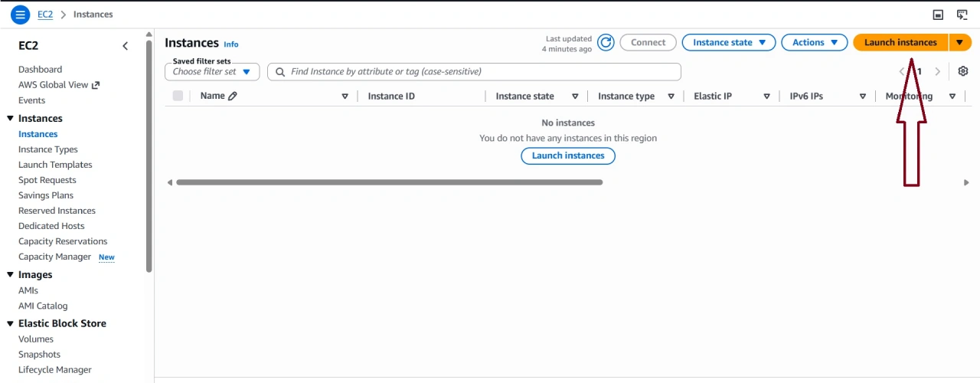The height and width of the screenshot is (383, 980).
Task: Open Reserved Instances page
Action: 57,211
